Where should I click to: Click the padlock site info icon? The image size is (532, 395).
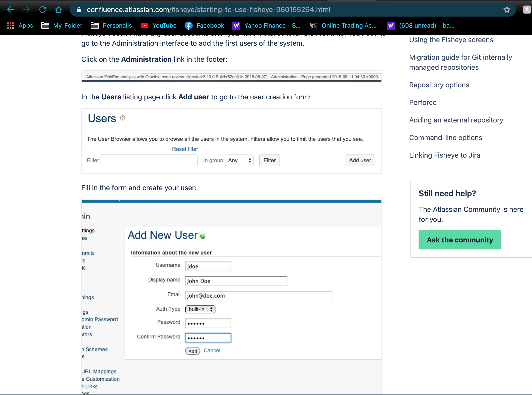[x=79, y=10]
